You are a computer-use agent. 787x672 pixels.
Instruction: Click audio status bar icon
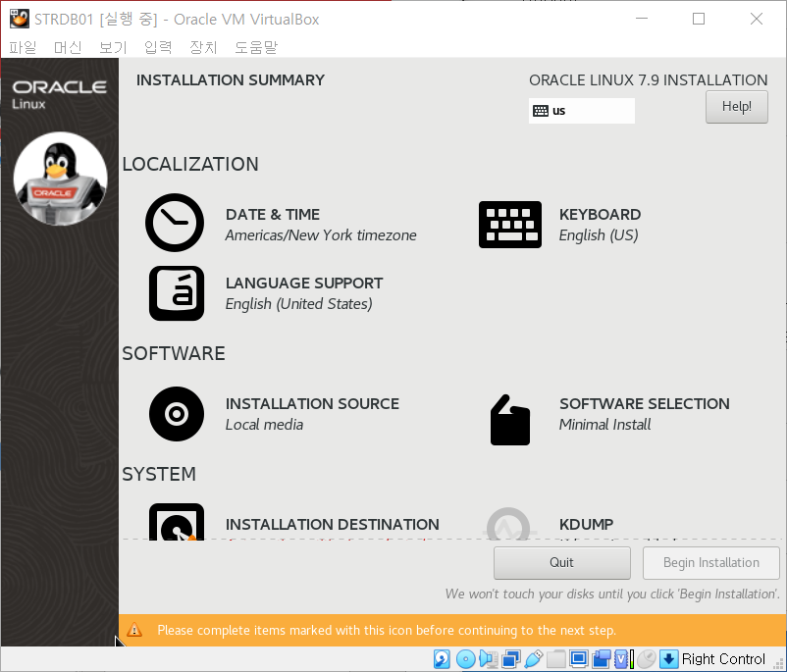click(489, 659)
